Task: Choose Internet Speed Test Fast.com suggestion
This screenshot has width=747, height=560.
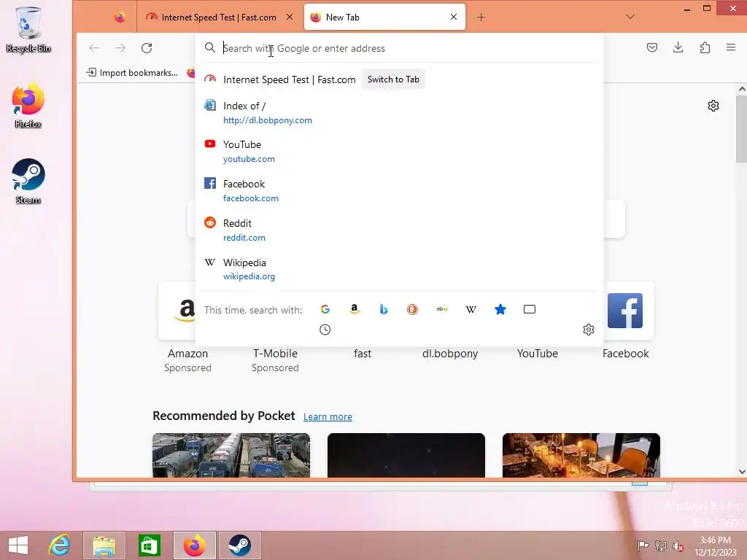Action: pos(399,79)
